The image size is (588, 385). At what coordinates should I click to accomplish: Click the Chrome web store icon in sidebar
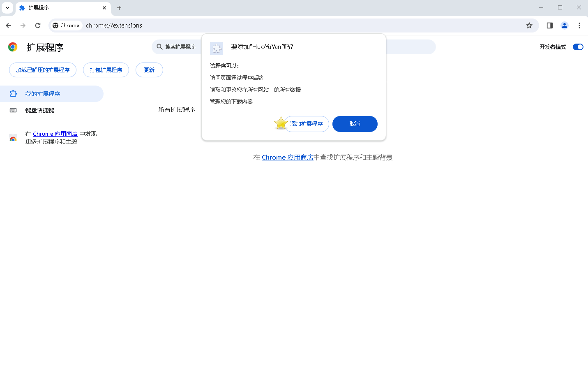[13, 138]
